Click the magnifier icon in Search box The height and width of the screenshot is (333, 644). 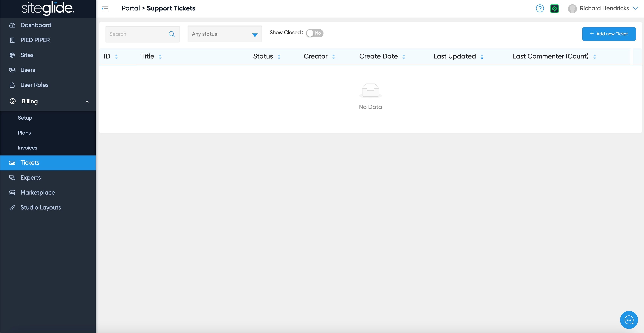point(172,34)
